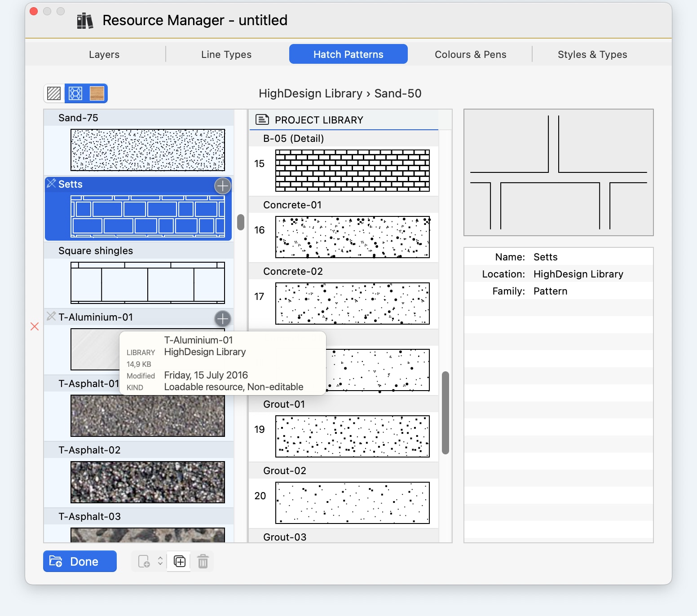Select the vector pattern filter icon
697x616 pixels.
point(75,93)
